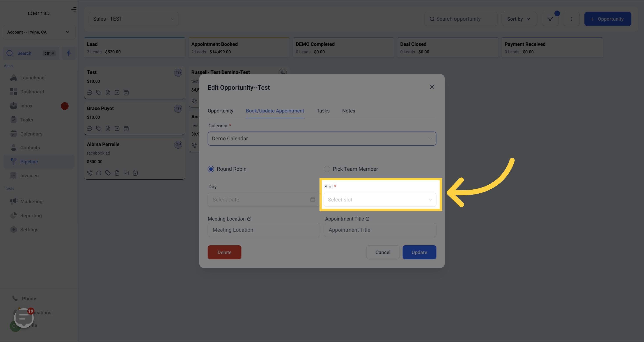The image size is (644, 342).
Task: Collapse the sidebar with hamburger icon
Action: point(74,10)
